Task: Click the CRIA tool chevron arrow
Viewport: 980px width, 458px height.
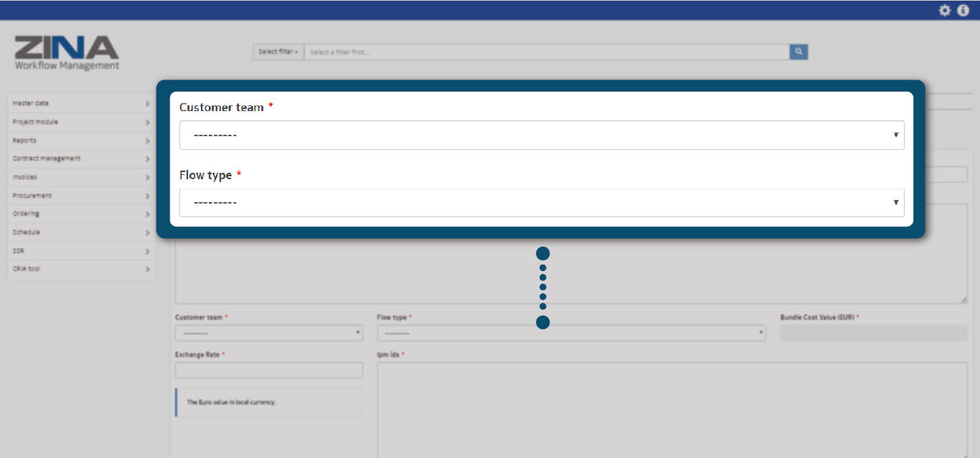Action: 147,269
